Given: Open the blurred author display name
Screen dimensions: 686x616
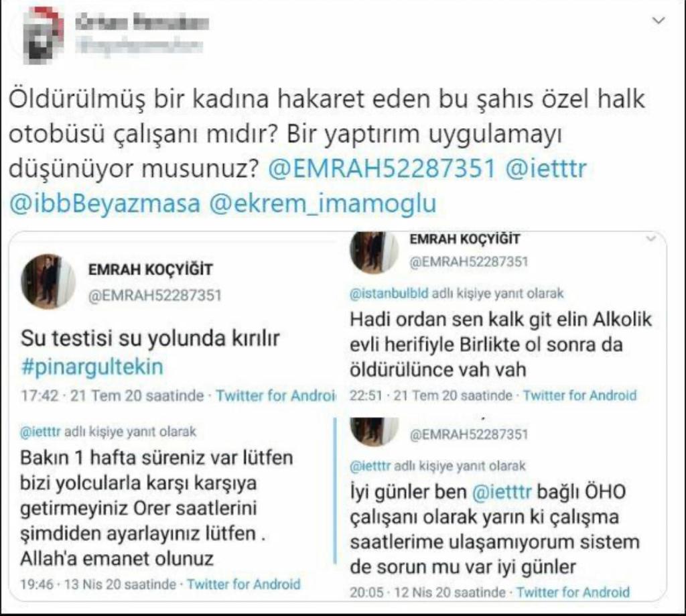Looking at the screenshot, I should tap(142, 21).
